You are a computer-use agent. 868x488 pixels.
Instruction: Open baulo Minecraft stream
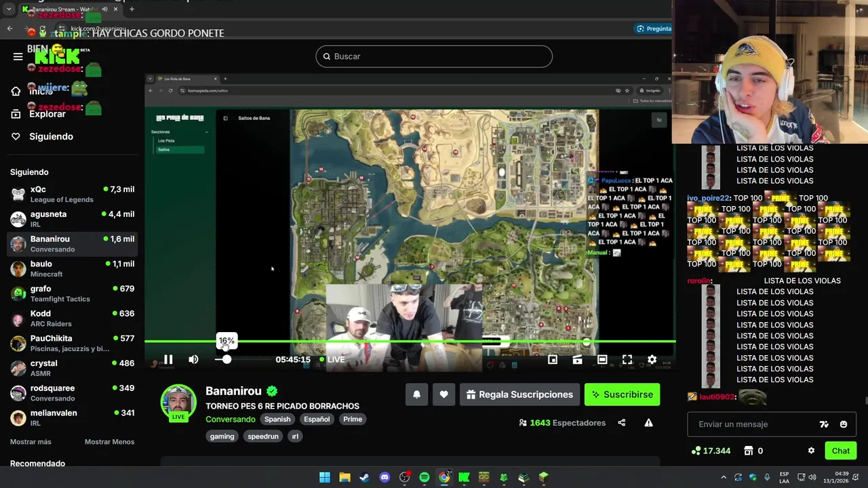(x=72, y=269)
